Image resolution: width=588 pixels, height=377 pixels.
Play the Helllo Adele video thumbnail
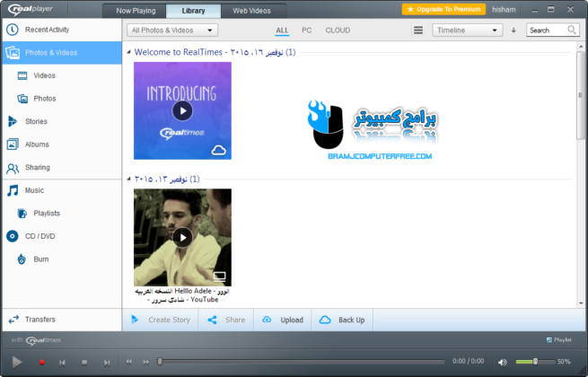click(182, 238)
